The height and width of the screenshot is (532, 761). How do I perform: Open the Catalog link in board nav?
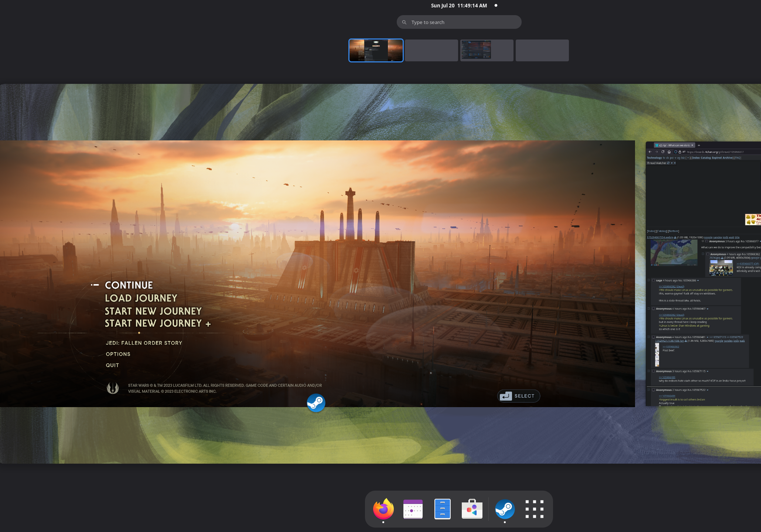(x=706, y=158)
